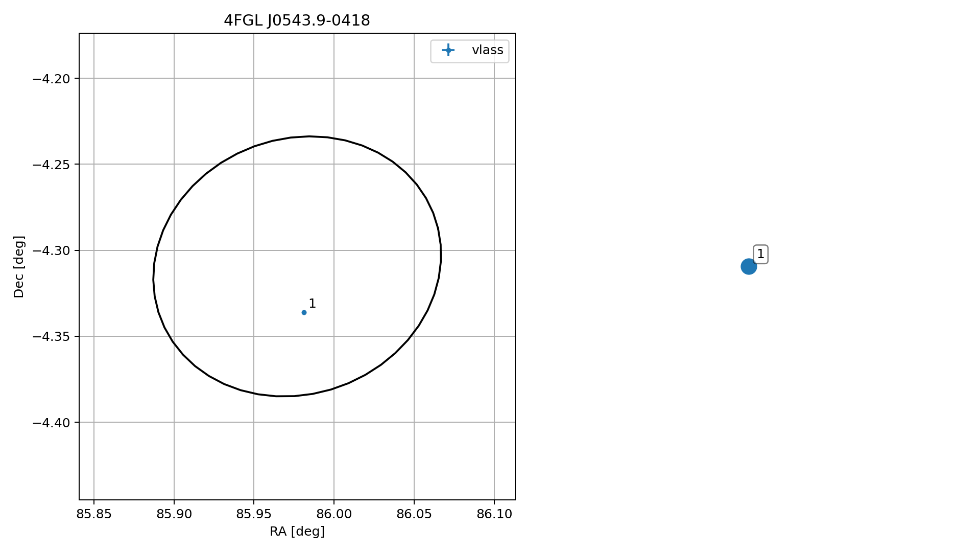The image size is (980, 552).
Task: Click the −4.25 Dec tick label
Action: tap(51, 165)
